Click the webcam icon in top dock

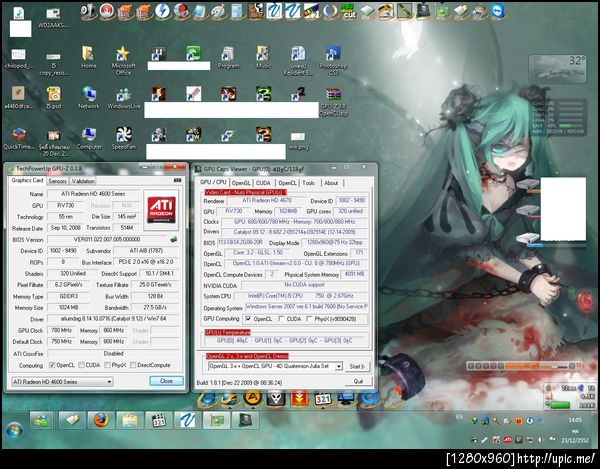(89, 11)
